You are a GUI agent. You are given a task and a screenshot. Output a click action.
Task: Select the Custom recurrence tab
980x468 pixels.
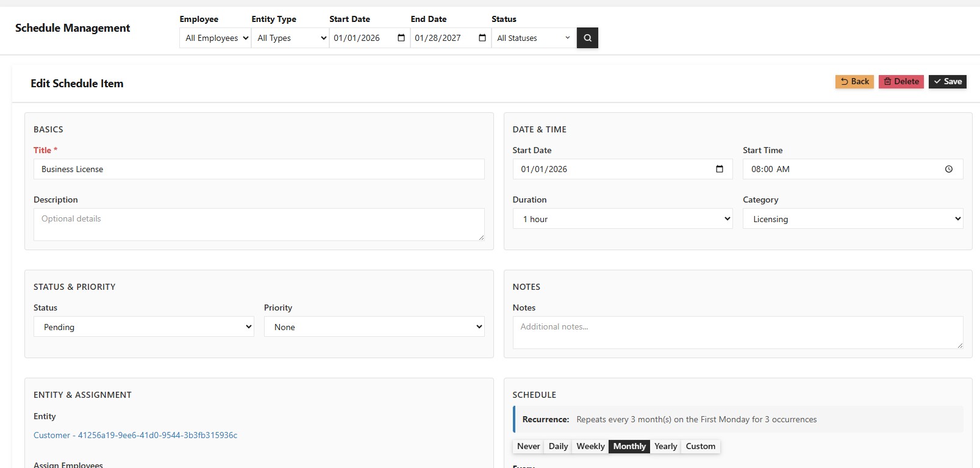pyautogui.click(x=700, y=446)
